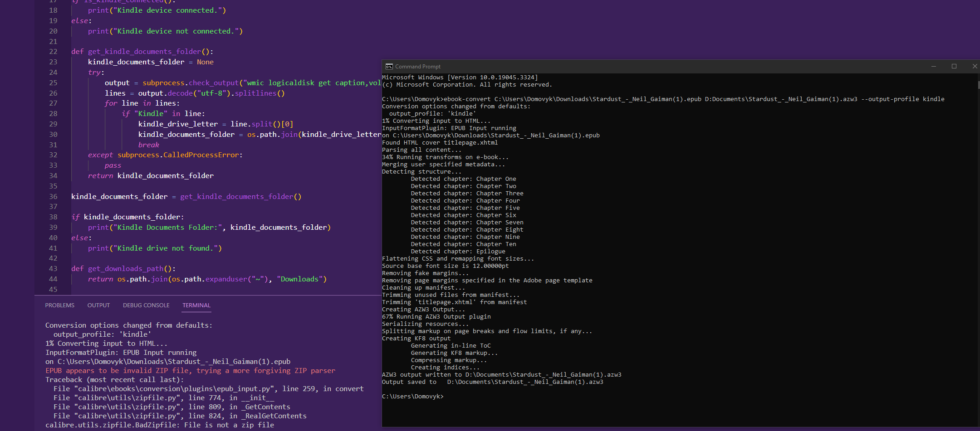Select line number 36 in the editor gutter
This screenshot has height=431, width=980.
pyautogui.click(x=53, y=197)
